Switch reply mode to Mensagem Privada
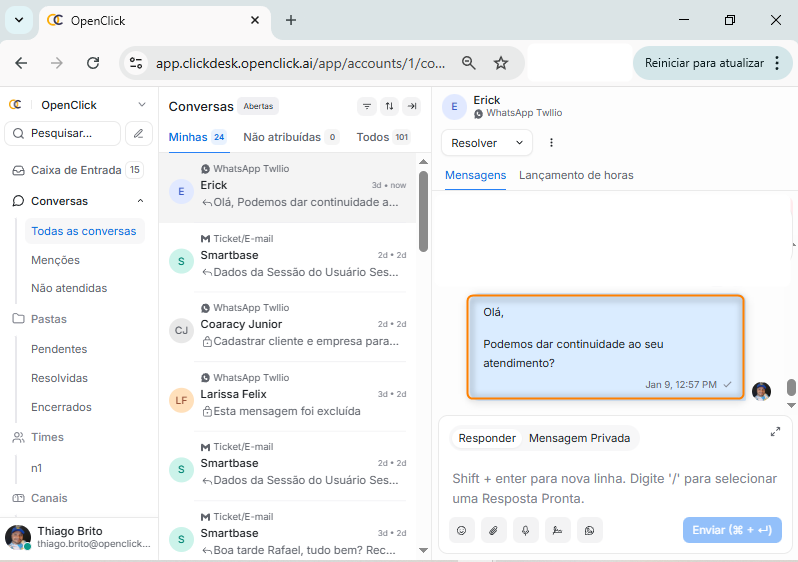 [579, 438]
